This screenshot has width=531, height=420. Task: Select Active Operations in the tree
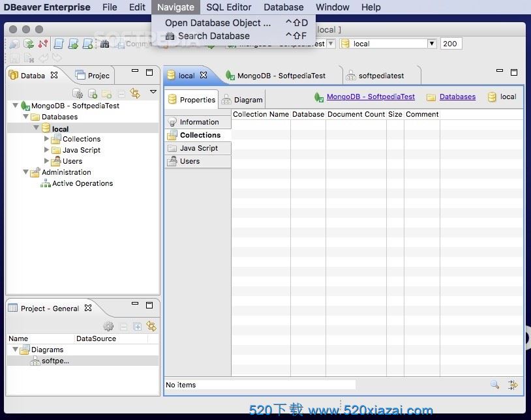point(82,183)
